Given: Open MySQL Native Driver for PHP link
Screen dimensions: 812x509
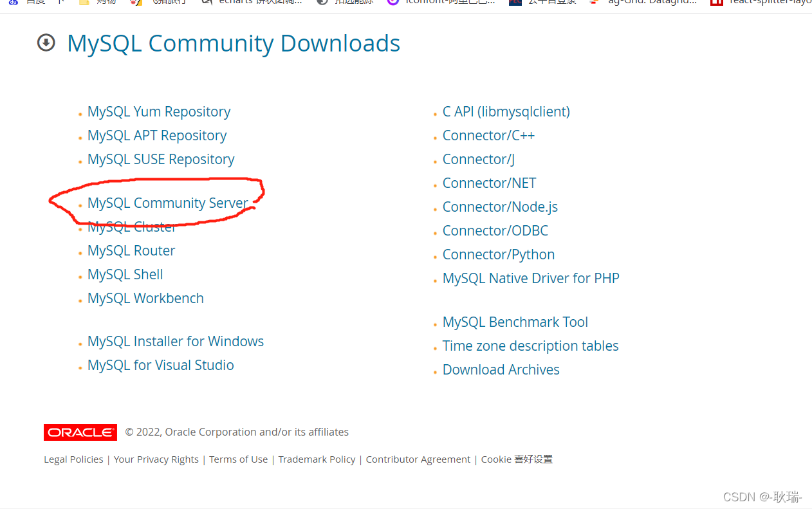Looking at the screenshot, I should pyautogui.click(x=531, y=279).
